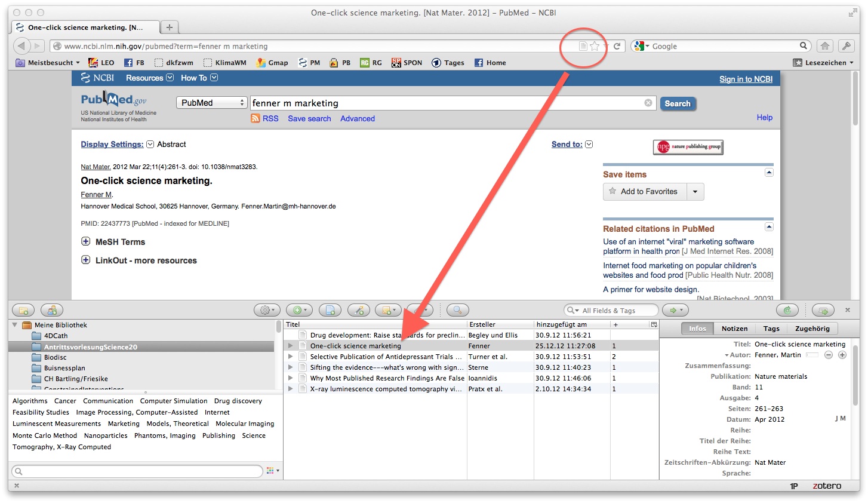Screen dimensions: 868x503
Task: Open Zotero Advanced Search magnifier icon
Action: (457, 310)
